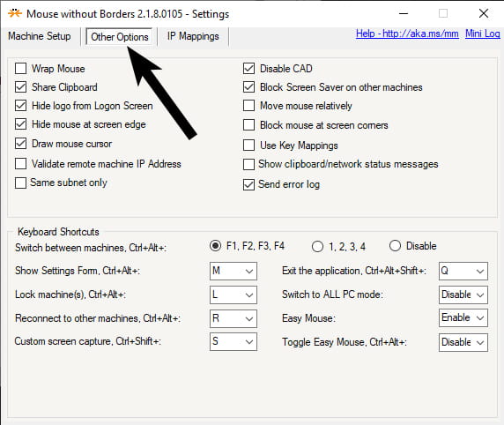The height and width of the screenshot is (425, 504).
Task: Enable Use Key Mappings
Action: (248, 145)
